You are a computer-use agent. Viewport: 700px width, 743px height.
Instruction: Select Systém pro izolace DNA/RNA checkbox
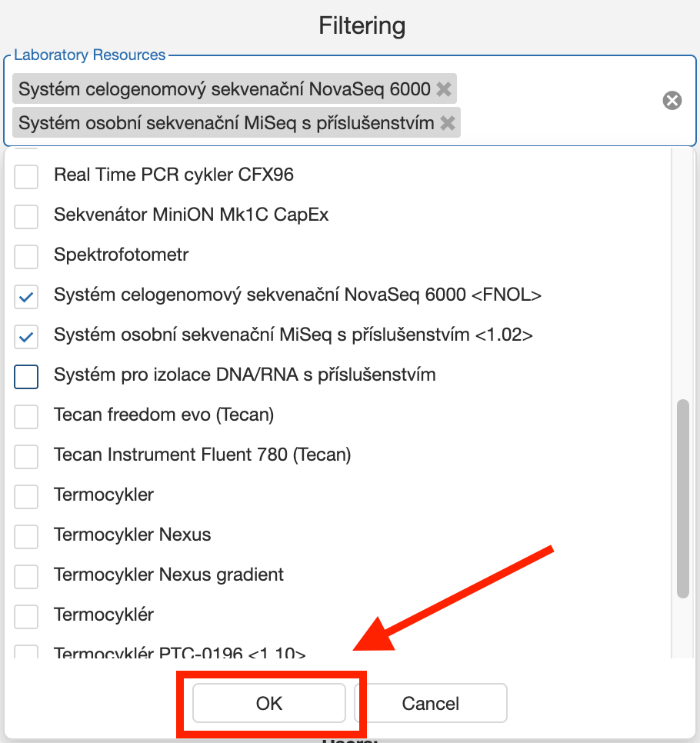[27, 376]
